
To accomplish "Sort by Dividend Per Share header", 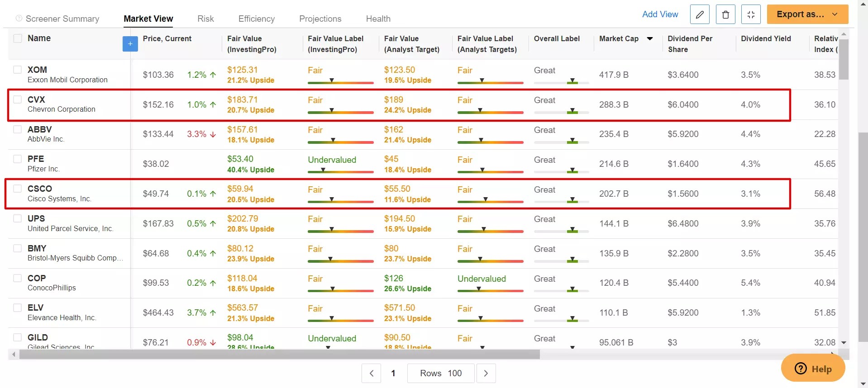I will (690, 44).
